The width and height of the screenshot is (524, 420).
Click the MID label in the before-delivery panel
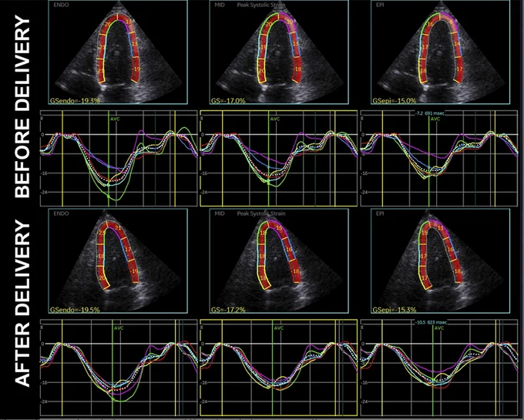pos(220,5)
